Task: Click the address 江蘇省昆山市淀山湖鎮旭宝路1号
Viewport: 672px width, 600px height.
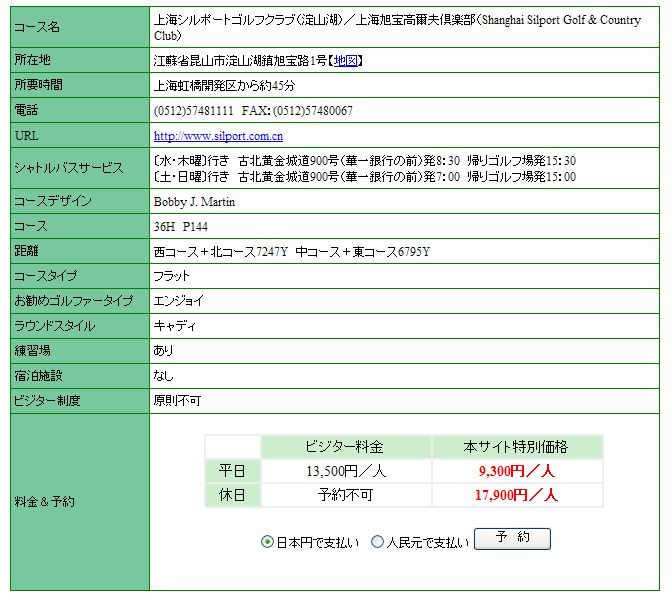Action: click(x=240, y=61)
